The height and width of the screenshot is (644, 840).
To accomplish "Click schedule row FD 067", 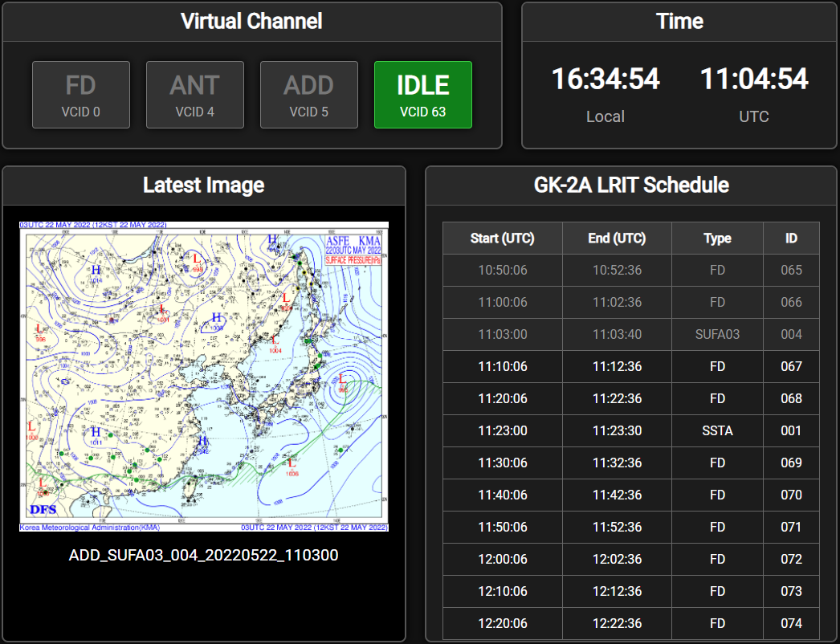I will tap(632, 366).
